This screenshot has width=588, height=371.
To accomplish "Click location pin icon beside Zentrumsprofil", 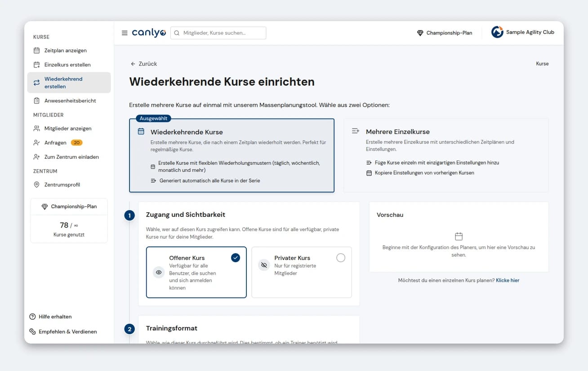I will (37, 185).
